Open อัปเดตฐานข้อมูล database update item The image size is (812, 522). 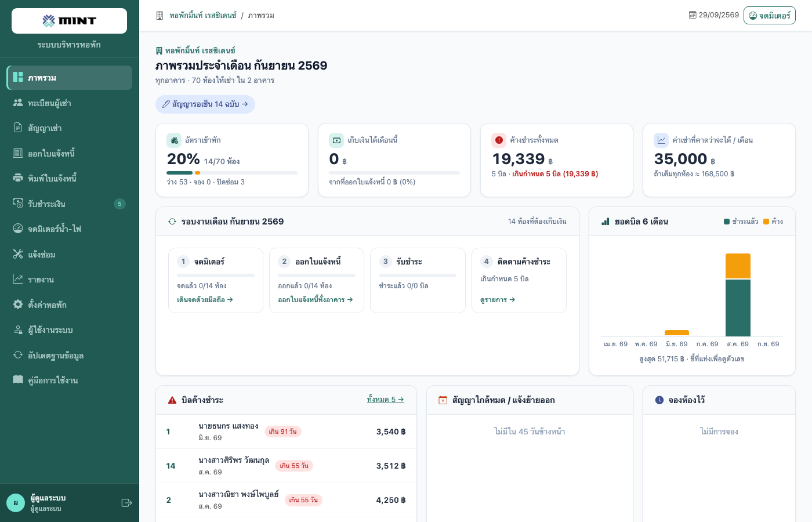tap(70, 355)
